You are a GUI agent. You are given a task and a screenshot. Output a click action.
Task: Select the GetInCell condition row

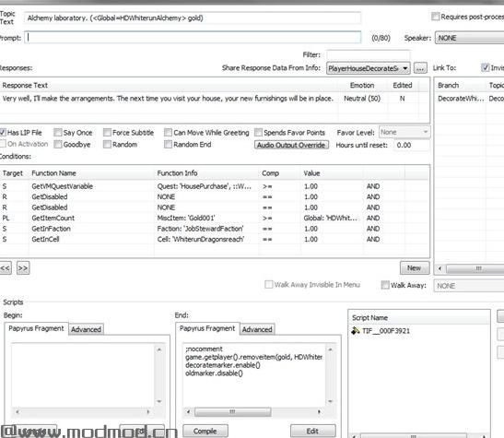coord(215,239)
